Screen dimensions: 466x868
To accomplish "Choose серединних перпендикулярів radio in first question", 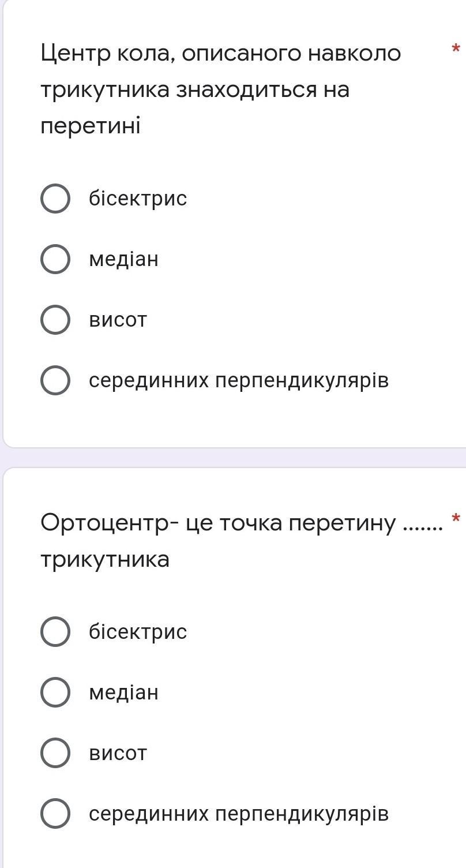I will (x=55, y=380).
